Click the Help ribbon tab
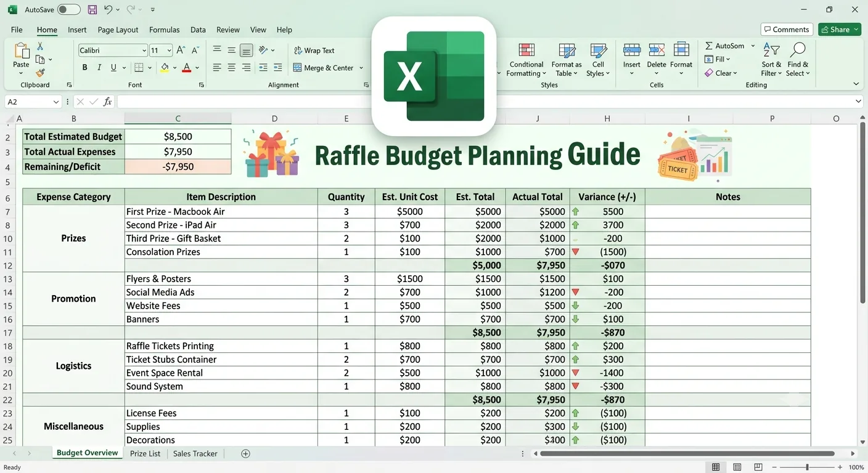This screenshot has width=868, height=473. [284, 30]
